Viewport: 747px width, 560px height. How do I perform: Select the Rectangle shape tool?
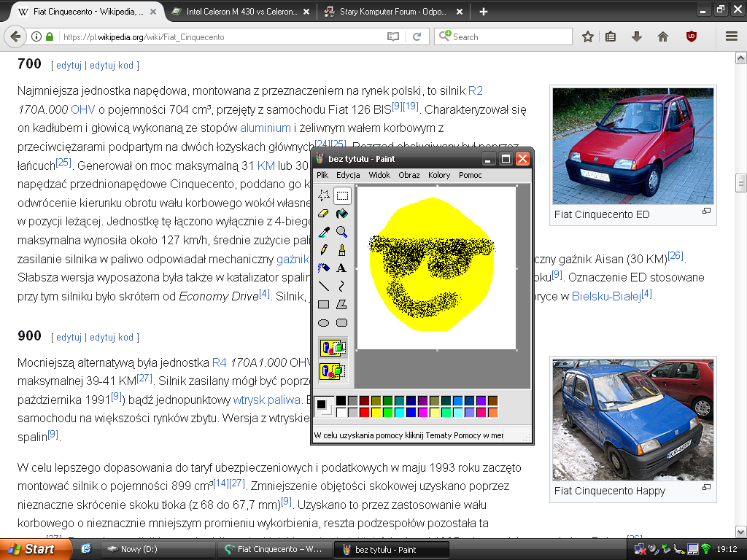pyautogui.click(x=323, y=304)
